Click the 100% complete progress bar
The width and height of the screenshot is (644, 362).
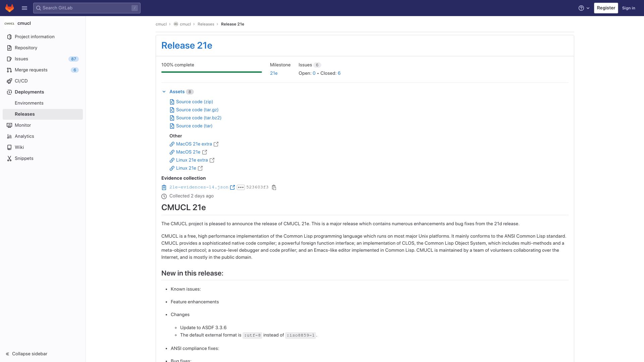coord(212,72)
